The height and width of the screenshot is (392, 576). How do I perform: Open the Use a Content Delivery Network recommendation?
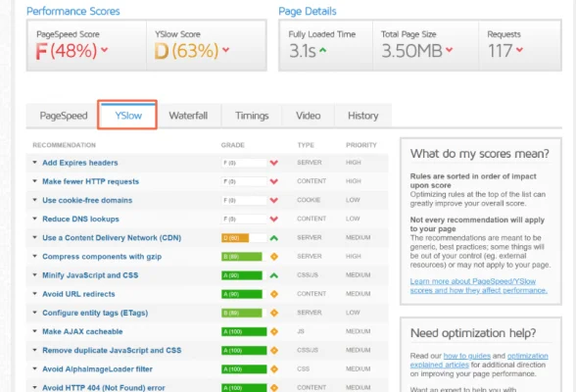click(112, 238)
